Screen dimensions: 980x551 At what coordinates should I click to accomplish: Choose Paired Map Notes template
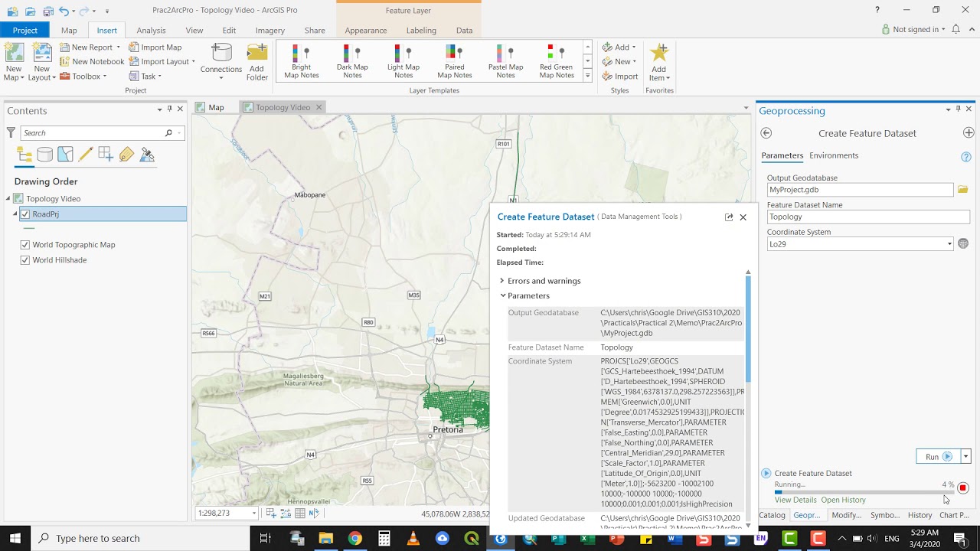coord(455,61)
